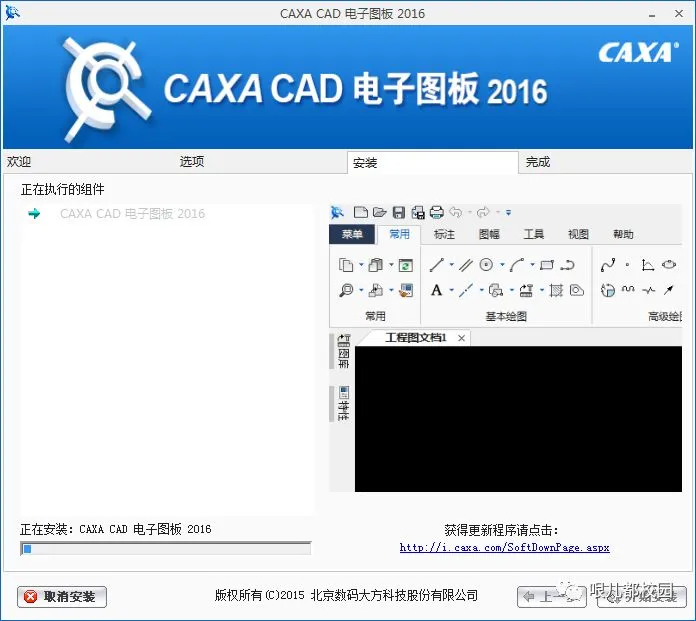This screenshot has height=621, width=696.
Task: Click the Save As icon in the preview
Action: click(x=418, y=212)
